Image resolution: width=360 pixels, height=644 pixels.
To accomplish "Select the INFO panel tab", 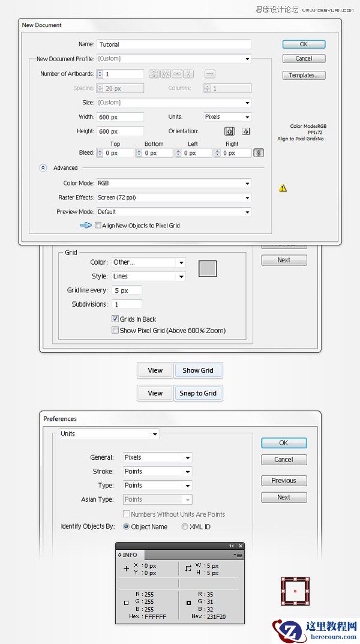I will click(130, 555).
